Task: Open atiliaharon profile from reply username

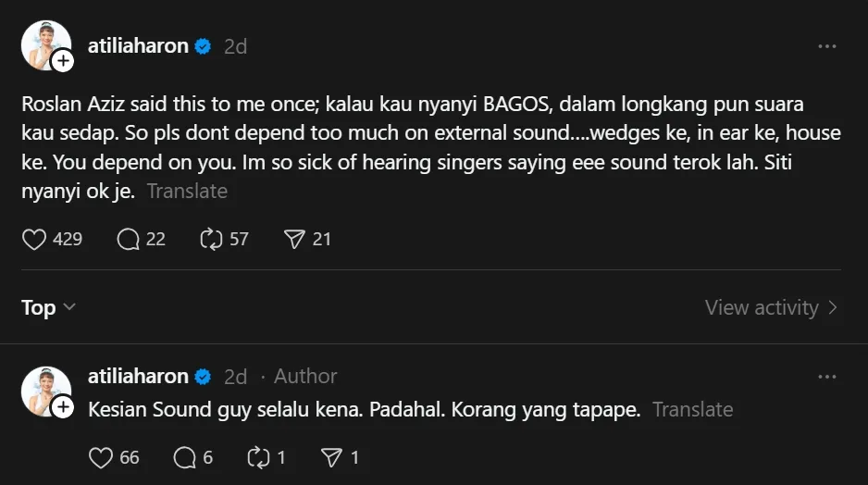Action: click(138, 377)
